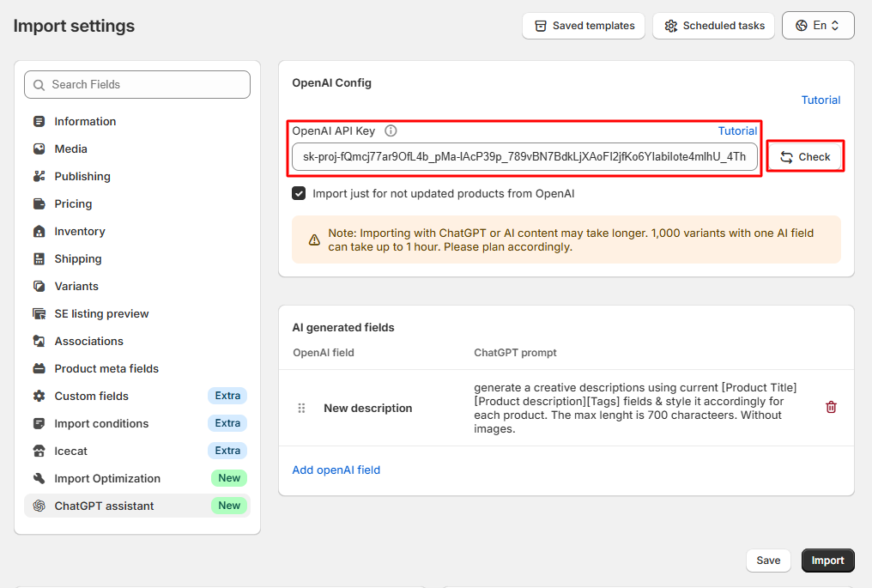Click the New badge beside Import Optimization

pyautogui.click(x=229, y=478)
